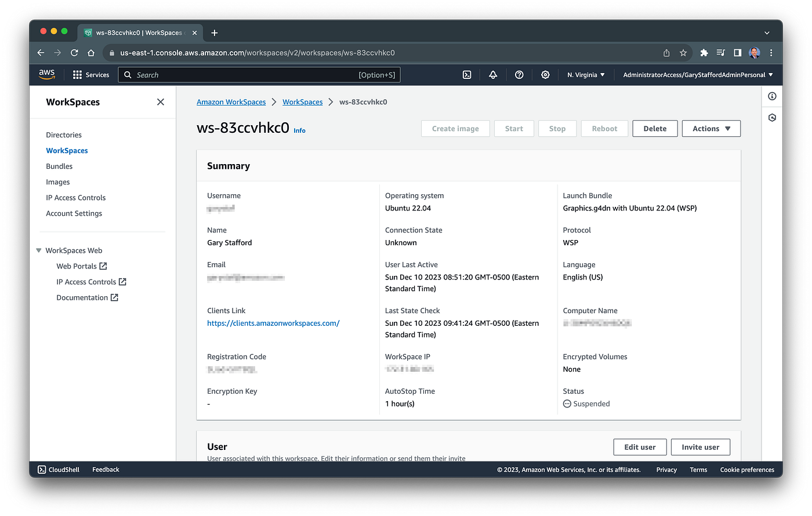Share the page using the address bar icon
The height and width of the screenshot is (516, 812).
click(666, 53)
